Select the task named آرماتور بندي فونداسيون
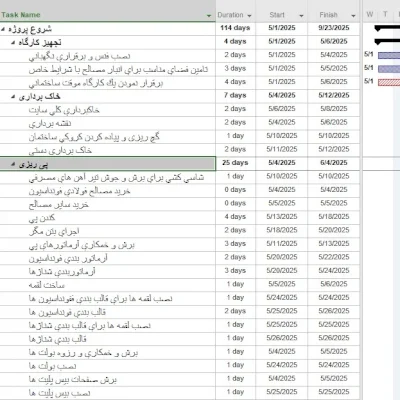 tap(68, 258)
